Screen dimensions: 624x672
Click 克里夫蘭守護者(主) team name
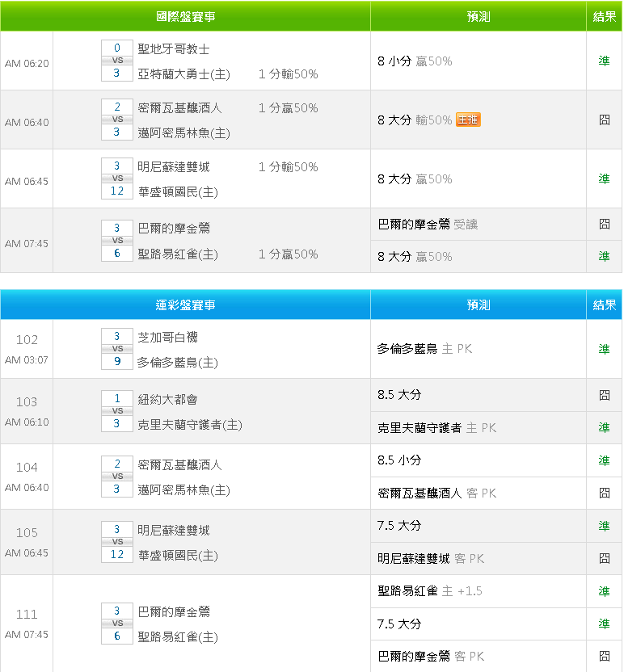(190, 425)
